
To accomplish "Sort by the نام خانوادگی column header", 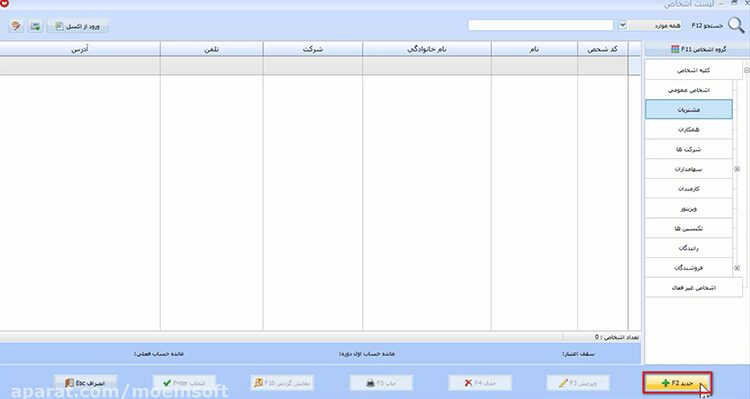I will point(427,49).
